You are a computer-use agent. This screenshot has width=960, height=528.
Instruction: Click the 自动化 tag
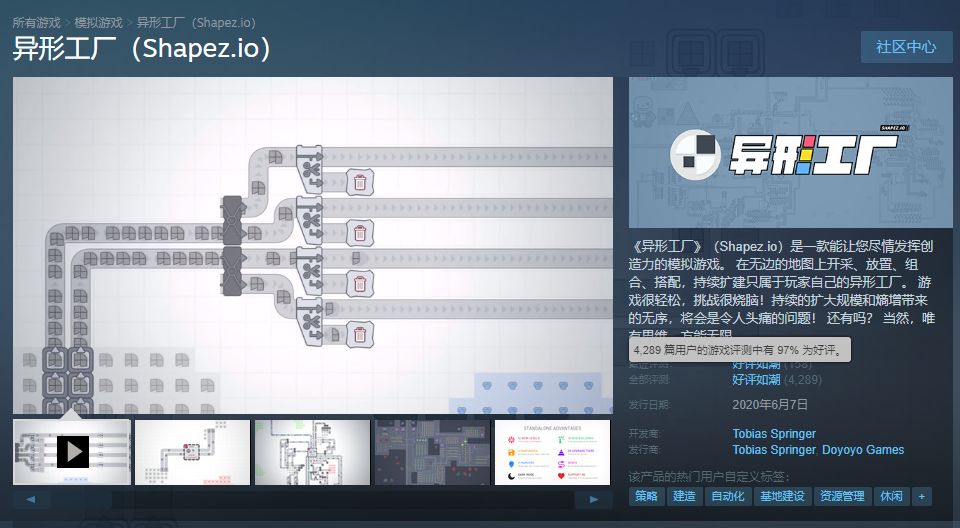pos(728,496)
